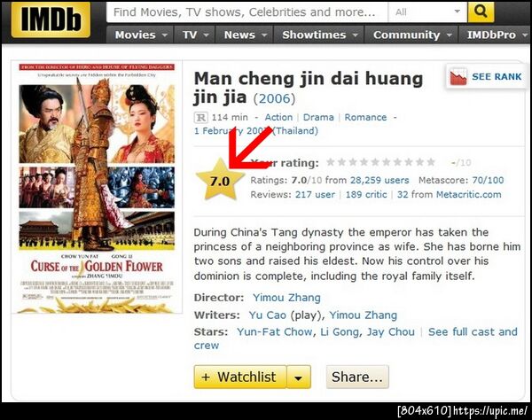Image resolution: width=532 pixels, height=420 pixels.
Task: Rate the movie ten stars
Action: (431, 162)
